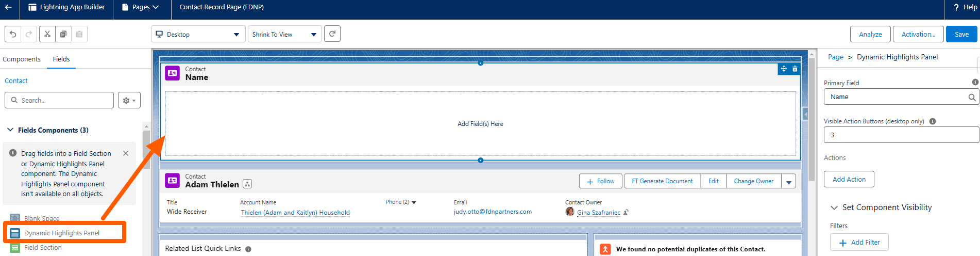Open the Shrink To View dropdown
This screenshot has height=256, width=980.
[x=284, y=34]
